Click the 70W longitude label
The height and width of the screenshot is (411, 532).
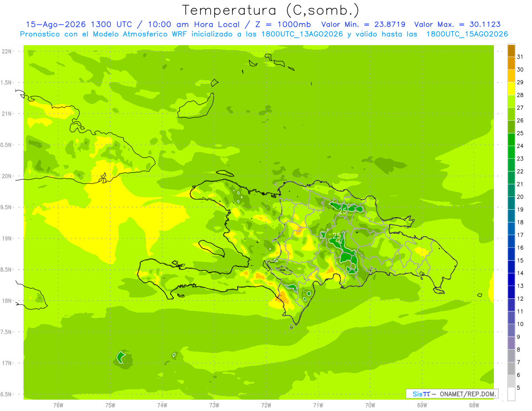coord(370,405)
